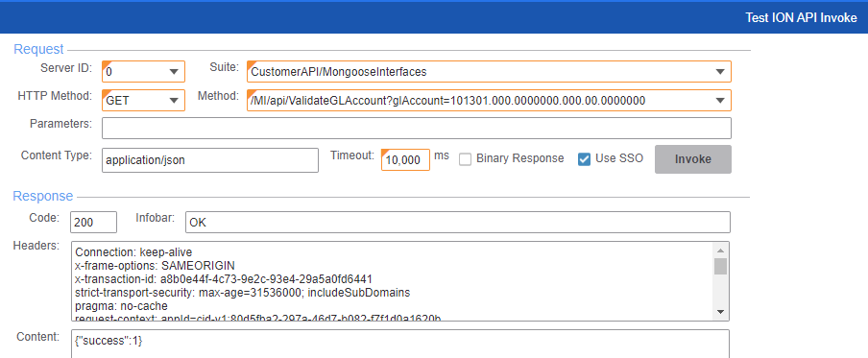
Task: Click the Content Type field
Action: click(x=210, y=160)
